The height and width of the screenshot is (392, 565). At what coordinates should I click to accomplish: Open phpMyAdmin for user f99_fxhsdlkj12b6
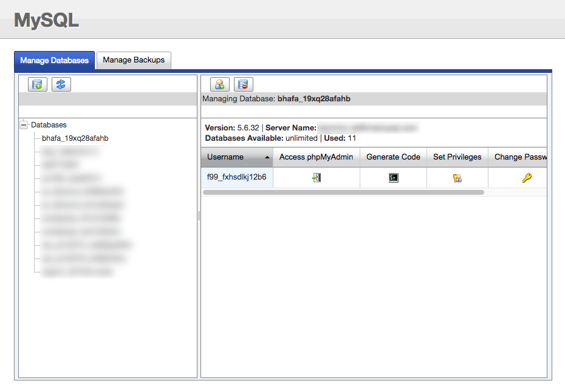click(x=317, y=177)
